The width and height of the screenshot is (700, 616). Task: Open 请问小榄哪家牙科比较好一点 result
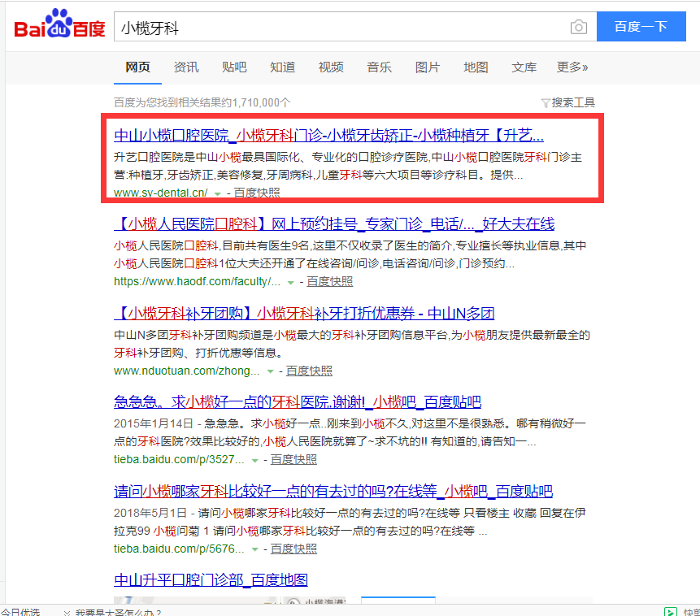click(x=333, y=491)
